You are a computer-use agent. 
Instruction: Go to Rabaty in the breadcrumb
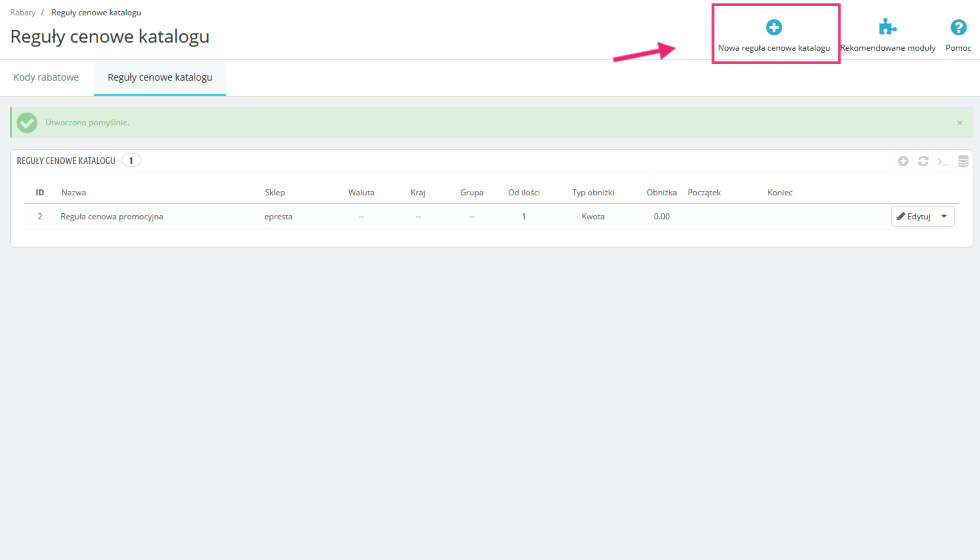[x=23, y=13]
